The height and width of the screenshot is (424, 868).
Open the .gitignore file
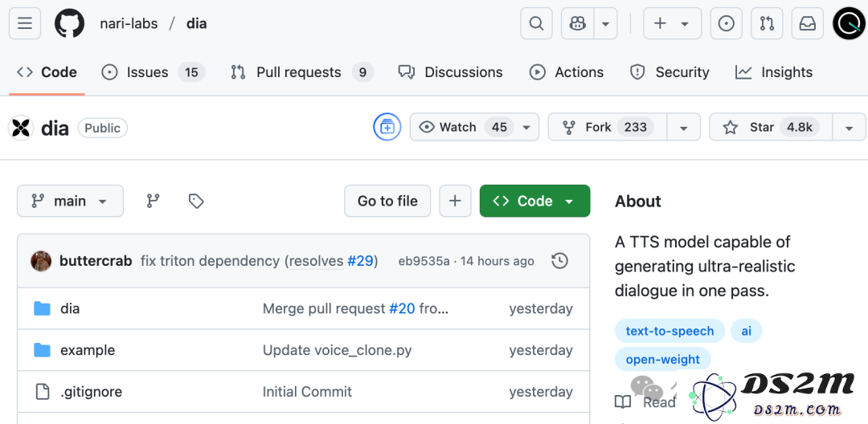[x=92, y=391]
